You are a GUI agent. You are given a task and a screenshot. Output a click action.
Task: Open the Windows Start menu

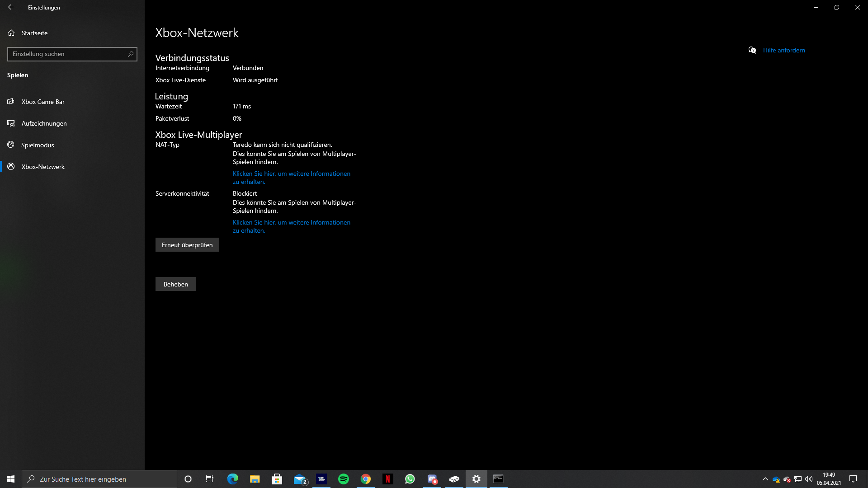click(x=11, y=479)
